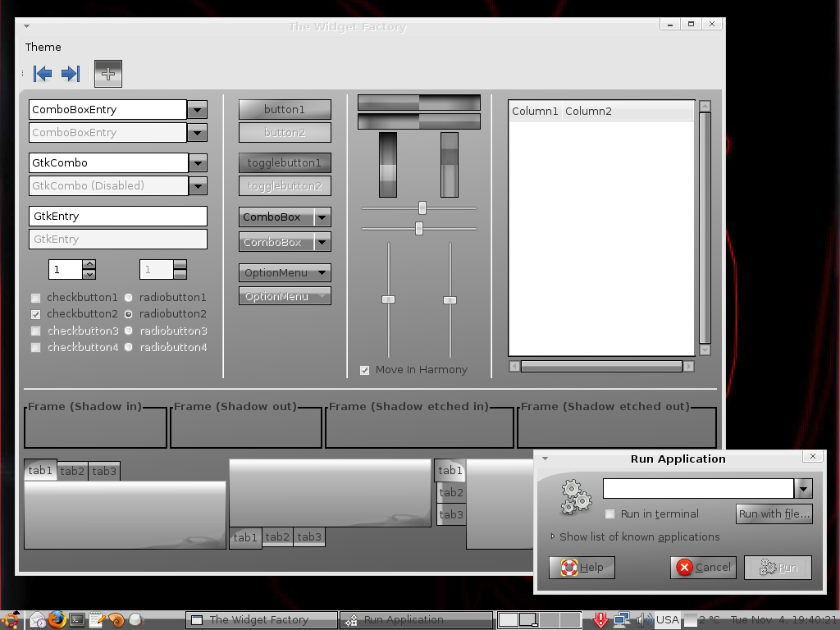Open the Ubuntu main menu in the panel
The image size is (840, 630).
point(11,620)
